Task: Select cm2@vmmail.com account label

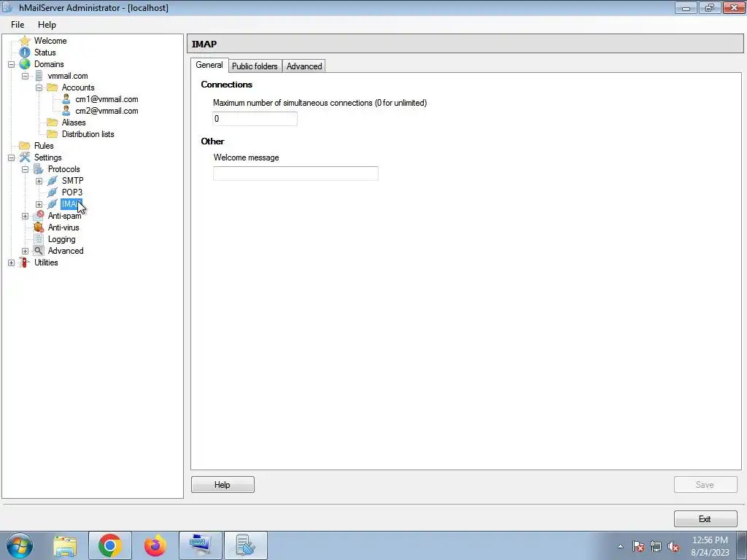Action: (107, 111)
